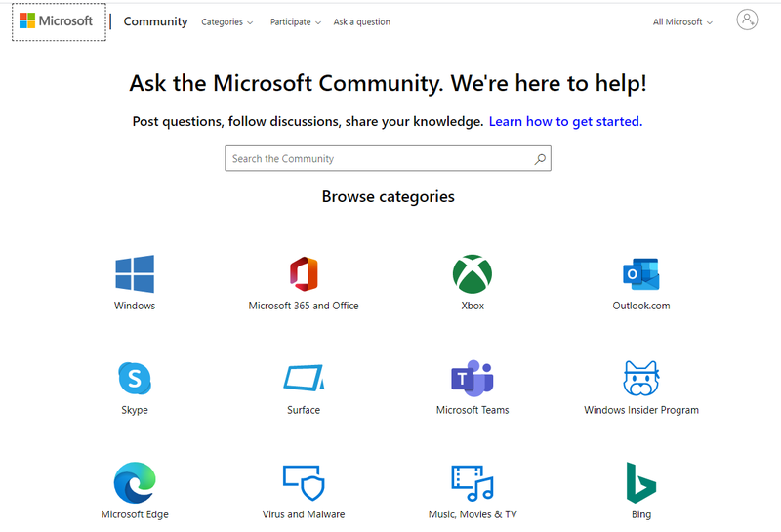Expand the Categories dropdown menu
The height and width of the screenshot is (532, 781).
point(227,21)
